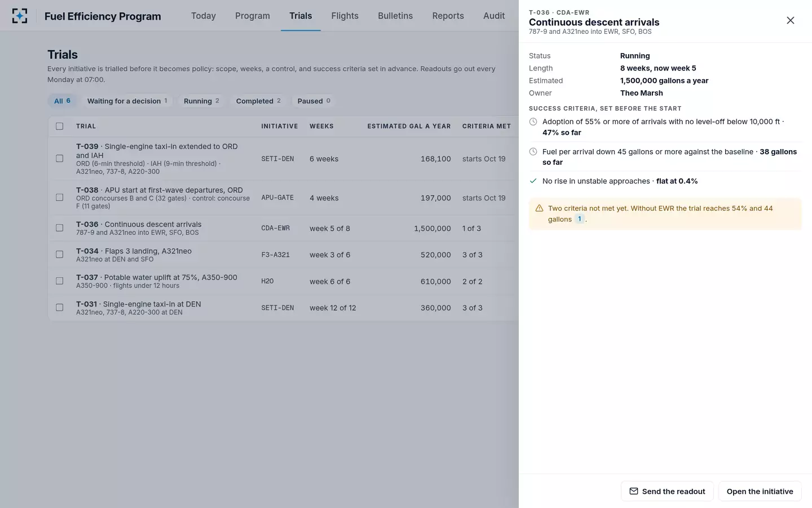Close the Continuous descent arrivals panel
This screenshot has width=812, height=508.
click(x=790, y=20)
